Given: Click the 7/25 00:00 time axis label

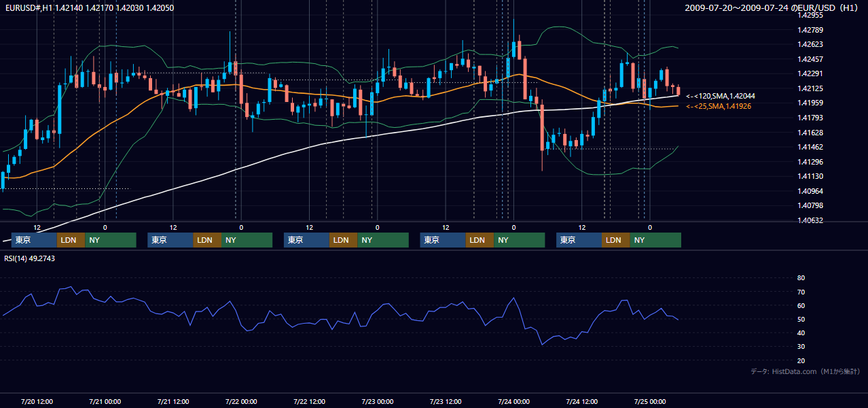Looking at the screenshot, I should (x=650, y=401).
